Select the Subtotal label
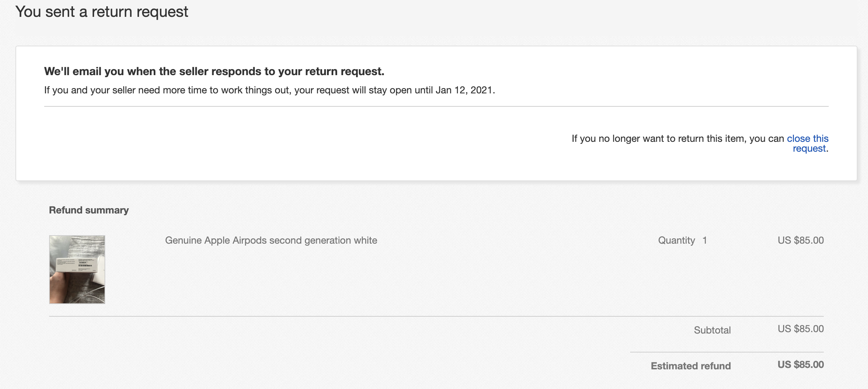This screenshot has height=389, width=868. [x=712, y=330]
